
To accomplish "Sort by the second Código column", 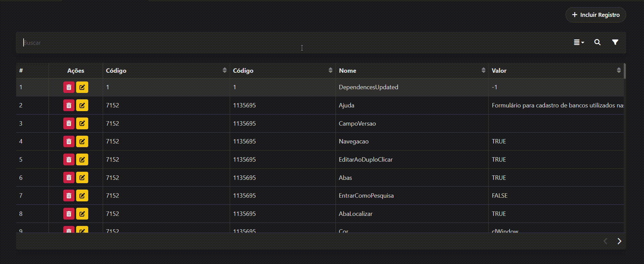I will [330, 70].
